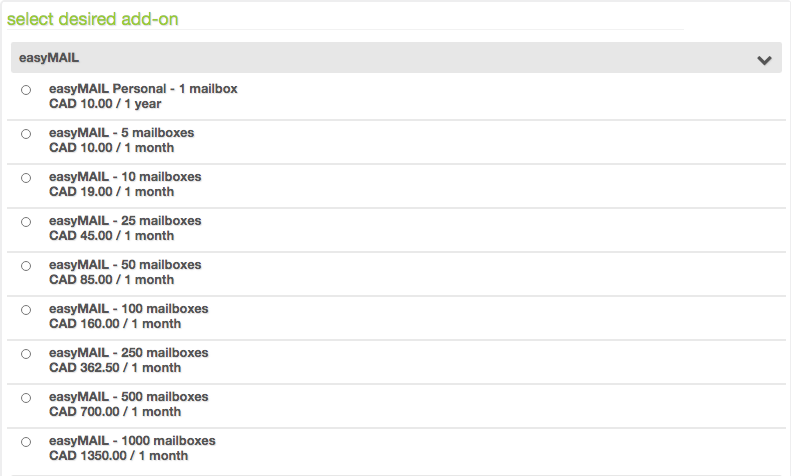
Task: Click the easyMAIL accordion header bar
Action: (x=396, y=57)
